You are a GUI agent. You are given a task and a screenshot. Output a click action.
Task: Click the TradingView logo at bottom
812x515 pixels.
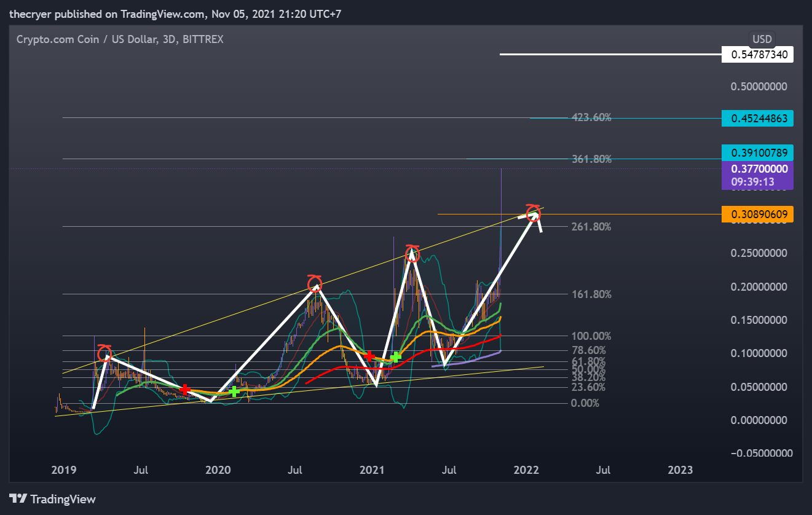(x=52, y=499)
